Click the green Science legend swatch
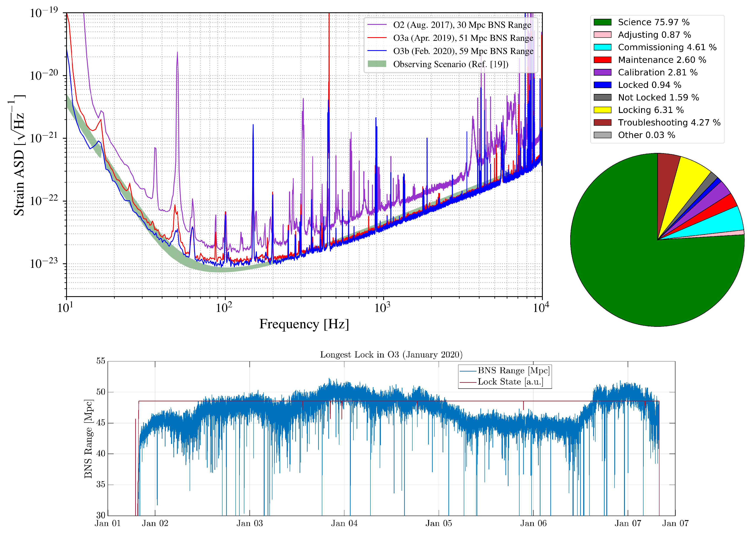The image size is (756, 537). pyautogui.click(x=602, y=22)
